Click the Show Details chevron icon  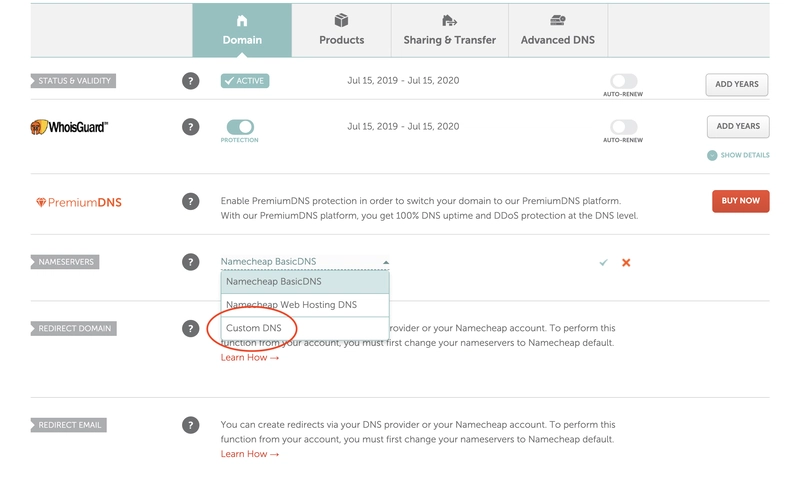(712, 155)
